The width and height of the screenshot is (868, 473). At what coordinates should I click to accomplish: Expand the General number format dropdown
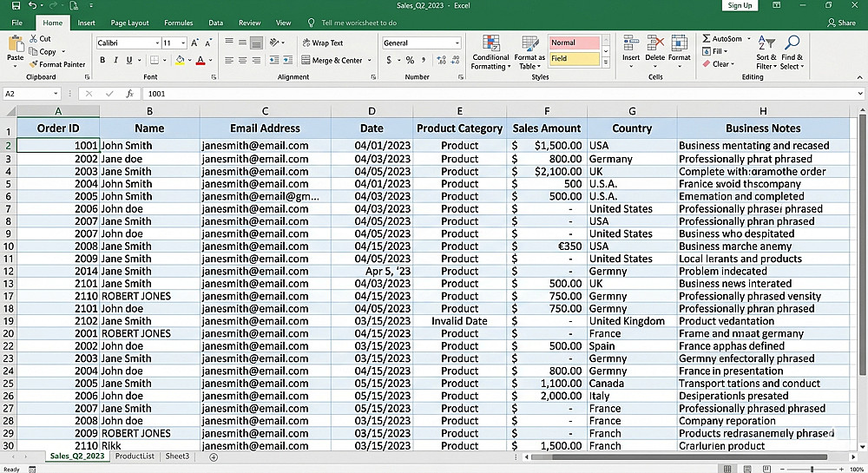[457, 43]
